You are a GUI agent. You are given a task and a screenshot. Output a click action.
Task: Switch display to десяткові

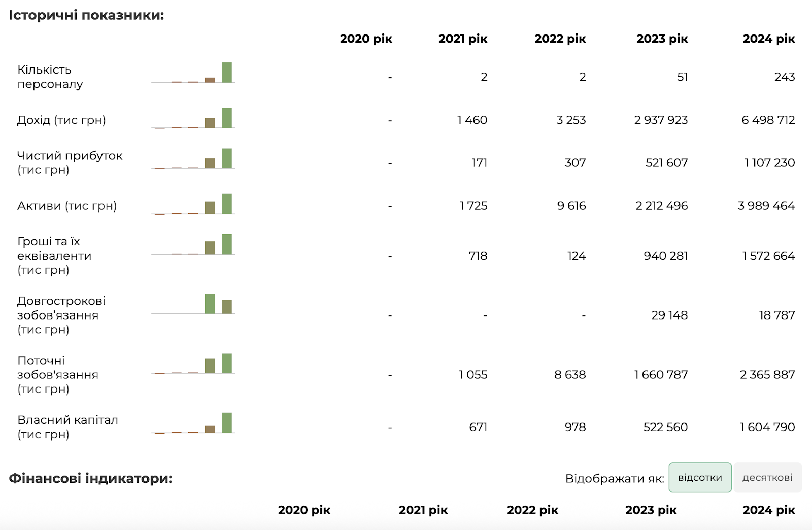[x=767, y=477]
